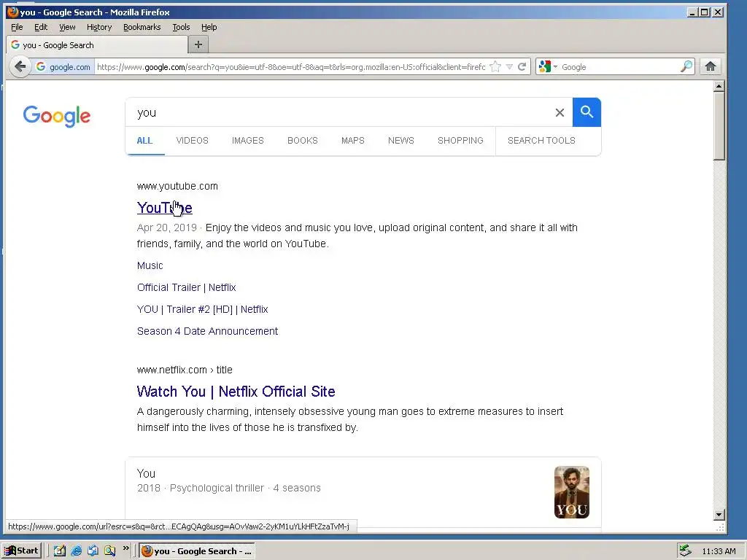
Task: Click the Firefox taskbar button
Action: (197, 551)
